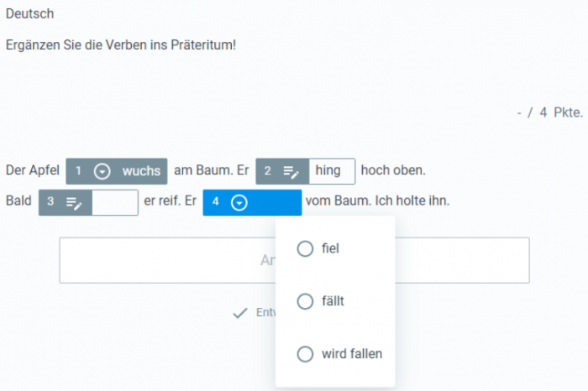Click the checkmark icon below the answer box
588x391 pixels.
(240, 313)
